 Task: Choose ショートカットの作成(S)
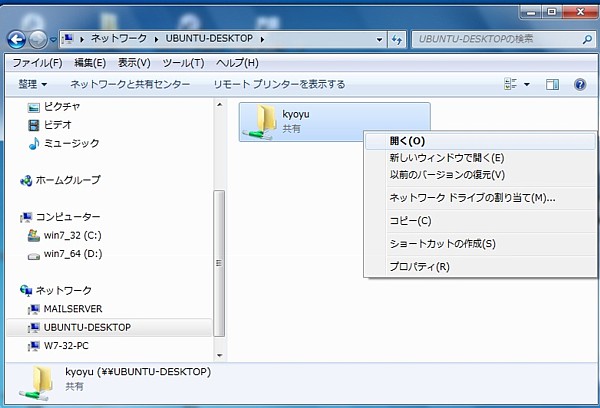(x=480, y=244)
